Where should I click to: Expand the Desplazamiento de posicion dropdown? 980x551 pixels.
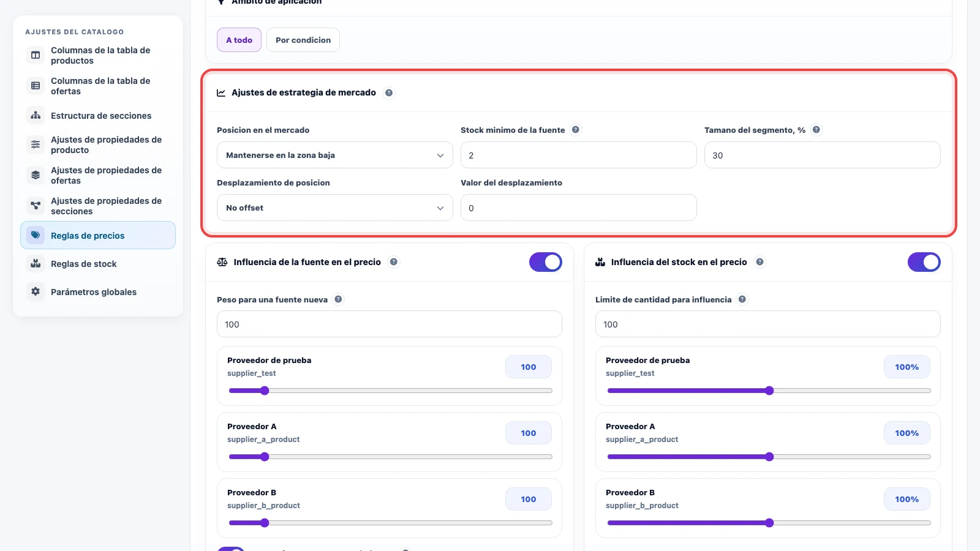[x=335, y=208]
